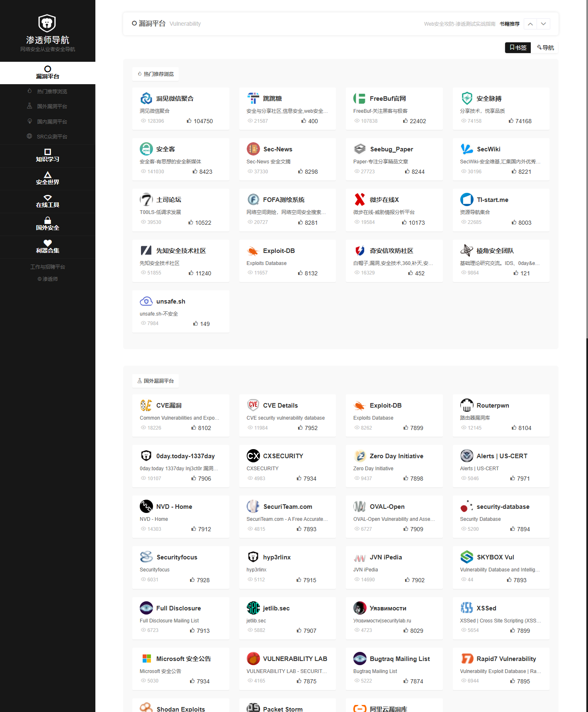The image size is (588, 712).
Task: Like 洞见微信聚合 with thumbs-up icon
Action: (x=189, y=121)
